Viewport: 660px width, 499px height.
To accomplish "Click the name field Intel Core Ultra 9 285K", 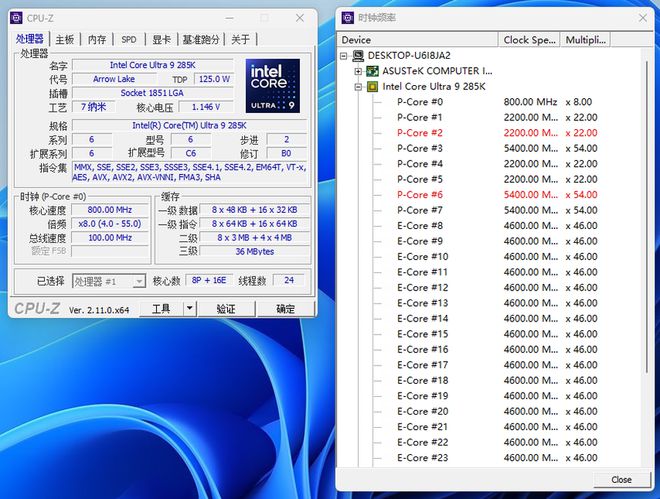I will point(153,65).
